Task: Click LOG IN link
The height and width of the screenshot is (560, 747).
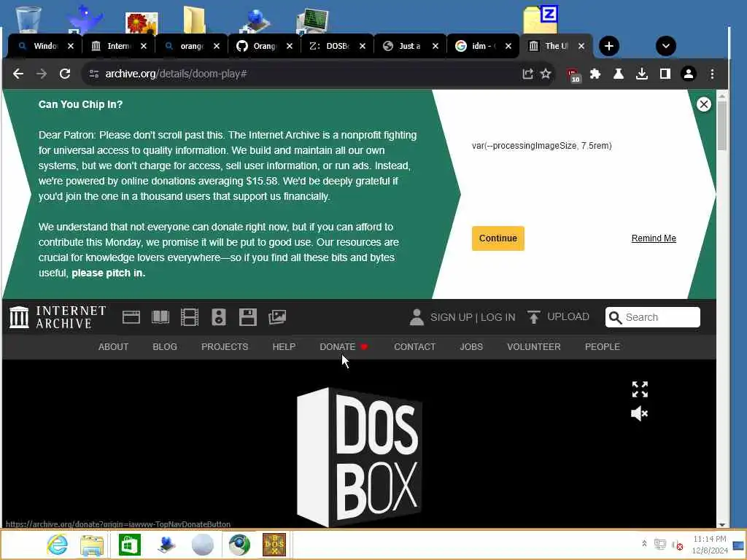Action: click(498, 317)
